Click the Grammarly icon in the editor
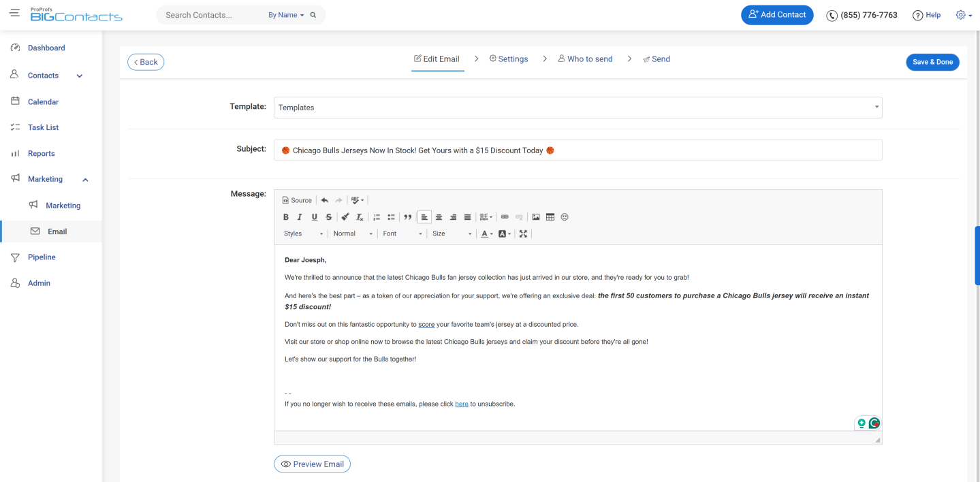Viewport: 980px width, 482px height. click(874, 423)
